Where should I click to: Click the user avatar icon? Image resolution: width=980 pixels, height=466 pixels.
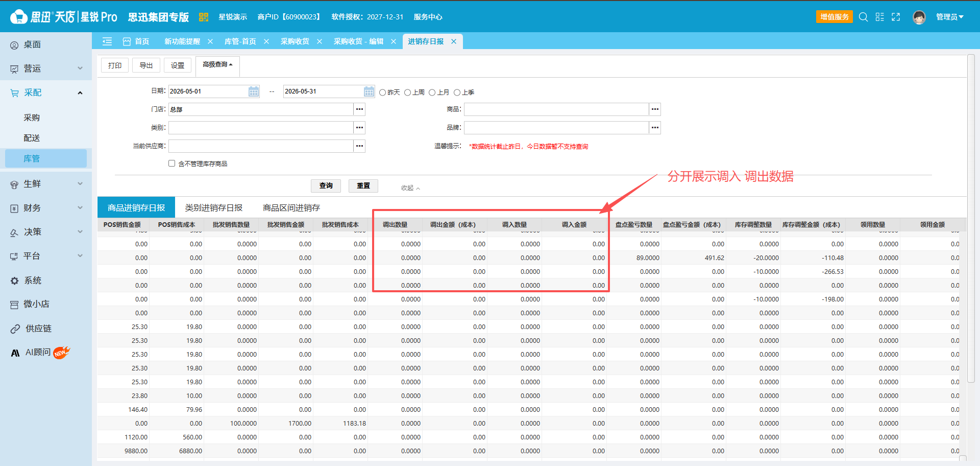[x=919, y=17]
